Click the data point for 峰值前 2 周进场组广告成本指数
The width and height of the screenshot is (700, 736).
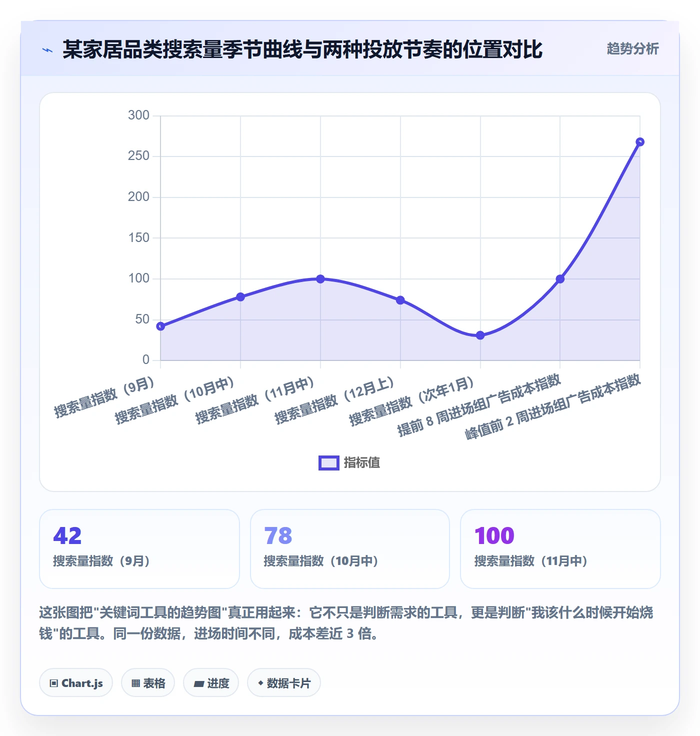(x=640, y=142)
